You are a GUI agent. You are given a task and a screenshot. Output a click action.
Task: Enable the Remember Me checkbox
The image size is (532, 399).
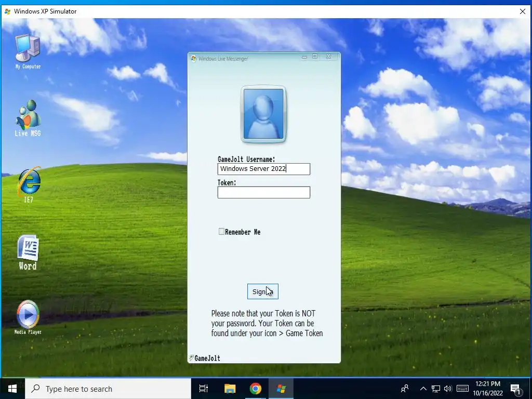click(221, 232)
